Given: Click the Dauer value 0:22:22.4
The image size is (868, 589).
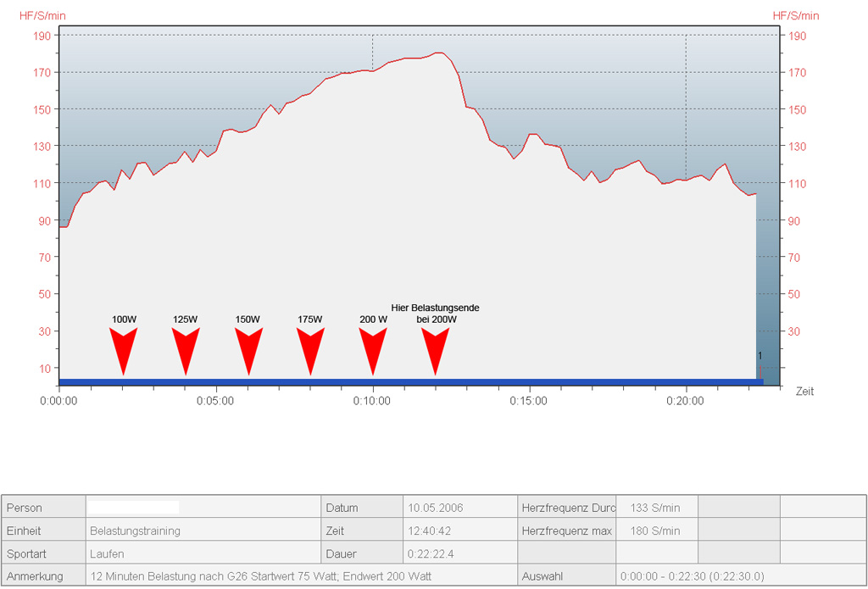Looking at the screenshot, I should click(x=432, y=553).
